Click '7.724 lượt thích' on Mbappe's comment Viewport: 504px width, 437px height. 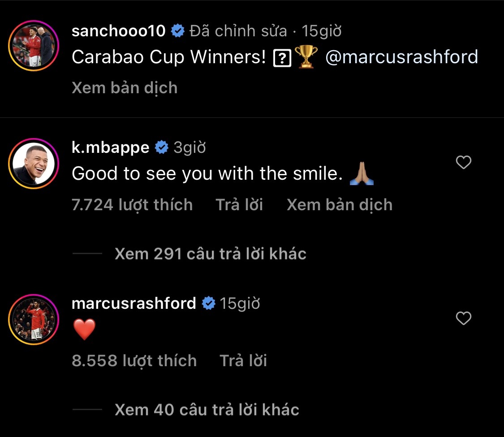(133, 204)
